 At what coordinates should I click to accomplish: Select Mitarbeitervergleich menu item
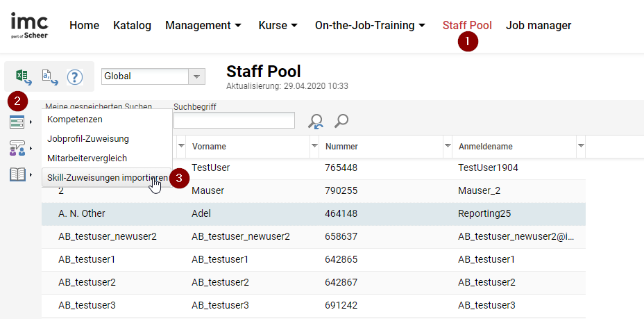pos(87,158)
